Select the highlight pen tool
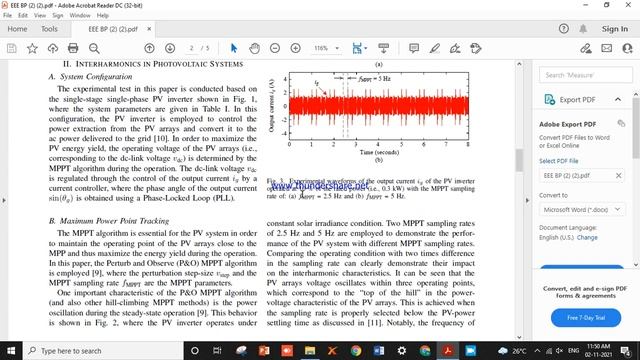The image size is (640, 360). coord(434,48)
